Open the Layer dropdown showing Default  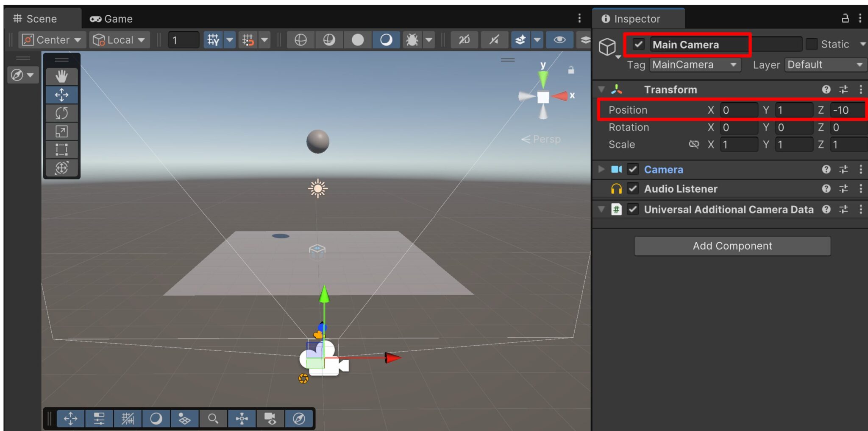pos(825,64)
